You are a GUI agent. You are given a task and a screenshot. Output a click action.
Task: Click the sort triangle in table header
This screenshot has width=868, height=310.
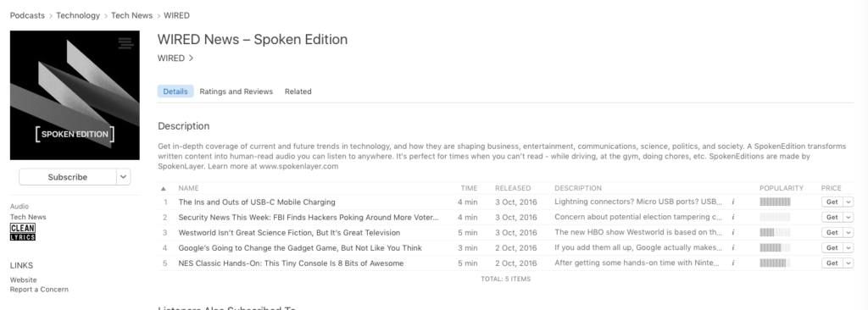[164, 189]
